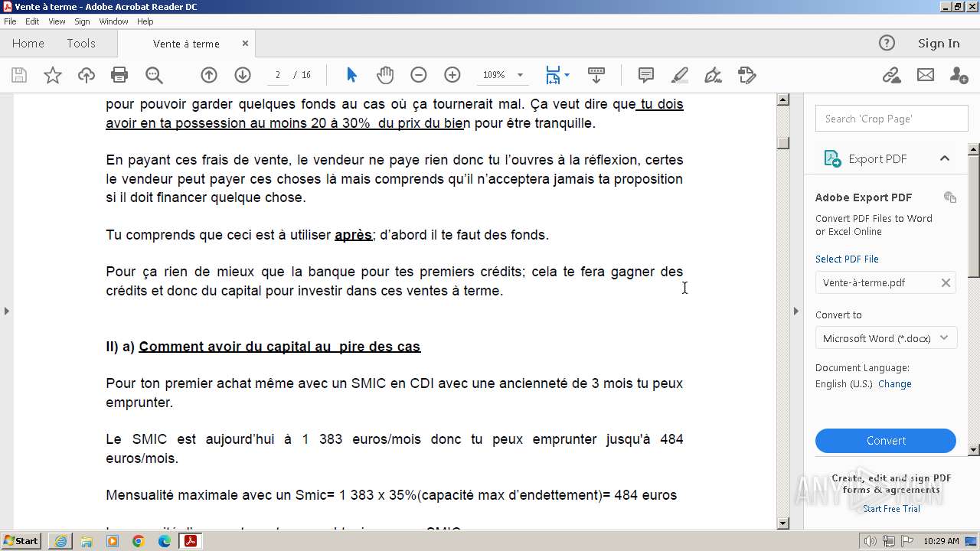Add a comment with the sticky note icon
980x551 pixels.
(x=646, y=75)
